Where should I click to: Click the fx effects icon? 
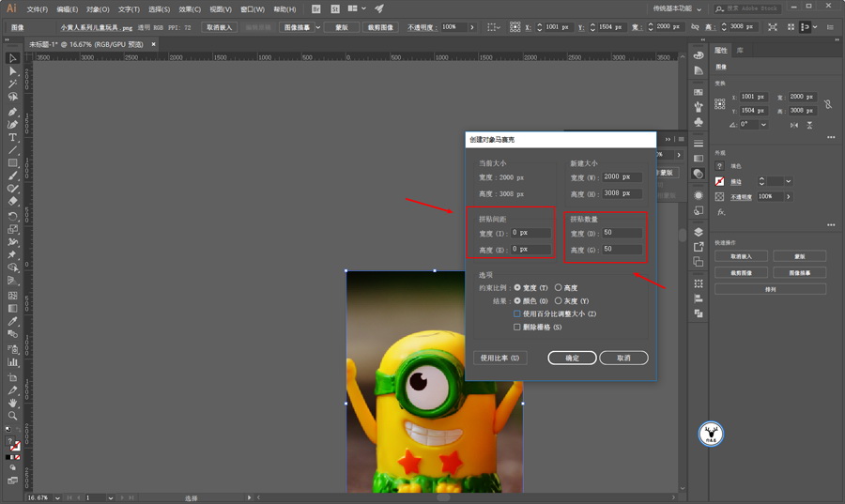point(721,212)
